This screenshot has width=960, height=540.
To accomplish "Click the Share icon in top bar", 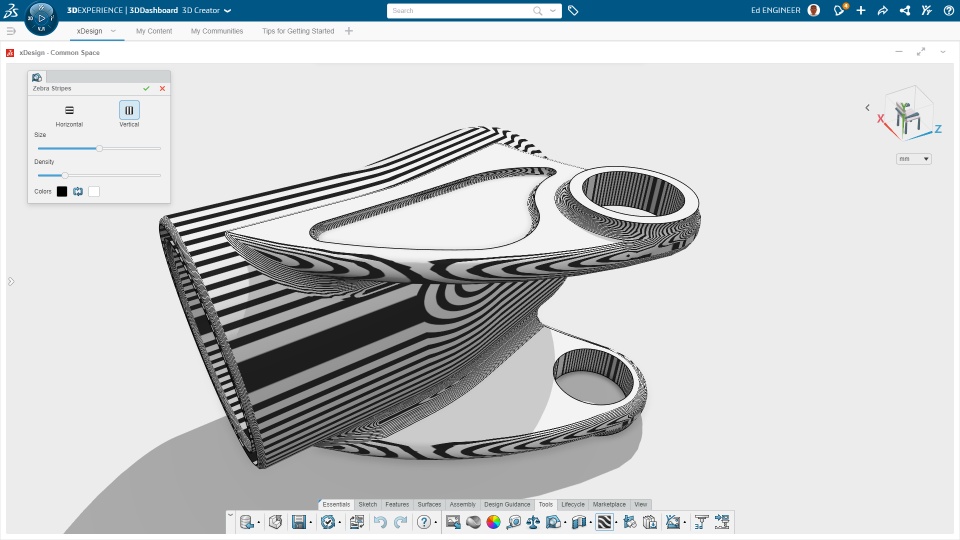I will [x=882, y=10].
